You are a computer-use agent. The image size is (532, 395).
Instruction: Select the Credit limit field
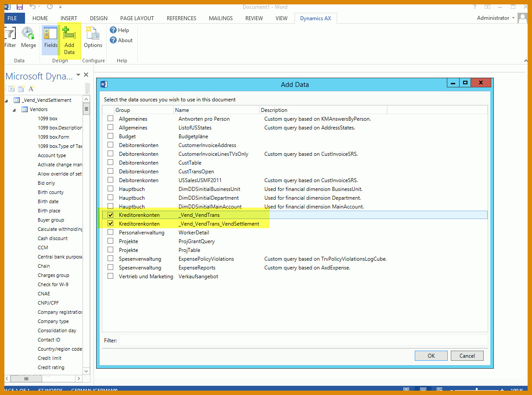50,358
